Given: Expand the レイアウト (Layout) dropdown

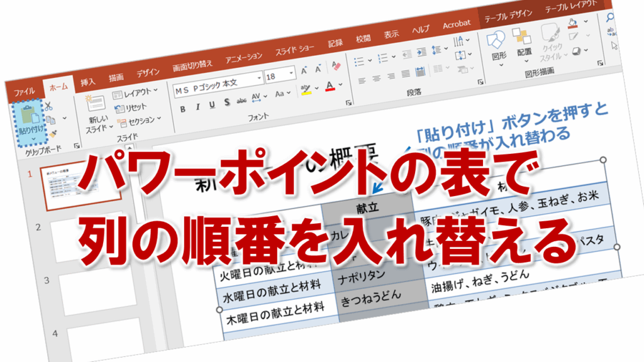Looking at the screenshot, I should (x=136, y=93).
